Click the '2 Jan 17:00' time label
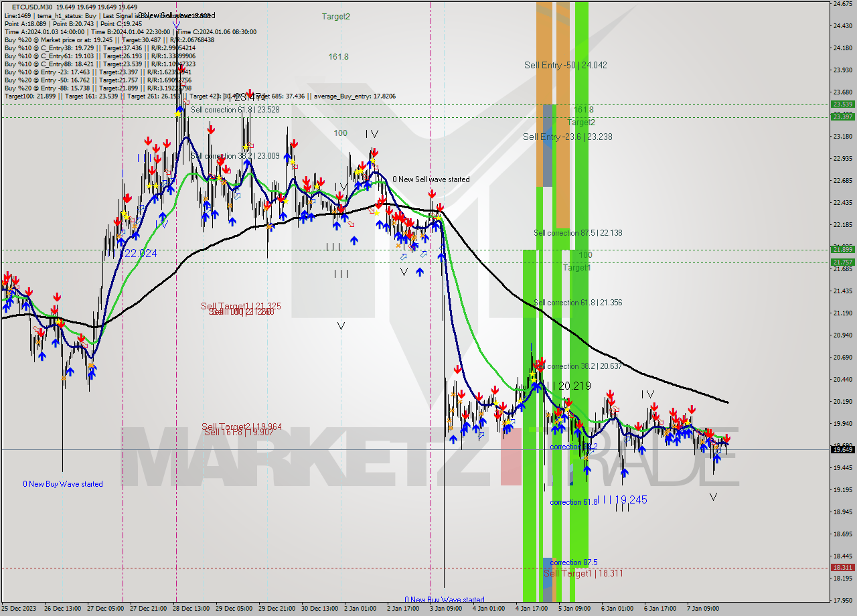Viewport: 857px width, 616px height. pos(403,609)
